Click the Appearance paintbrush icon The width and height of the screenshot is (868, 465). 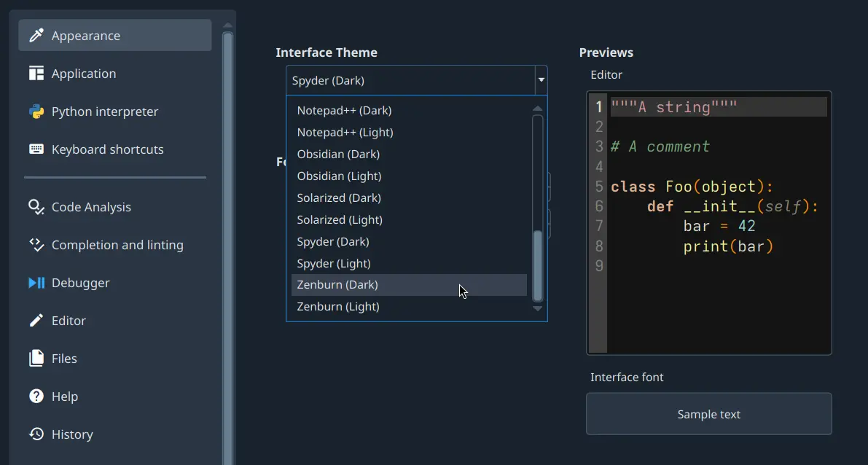(36, 36)
